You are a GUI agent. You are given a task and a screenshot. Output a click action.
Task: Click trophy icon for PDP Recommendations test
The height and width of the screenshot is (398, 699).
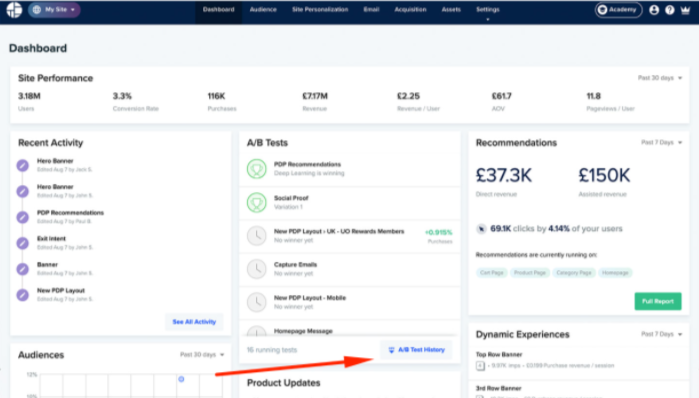257,169
